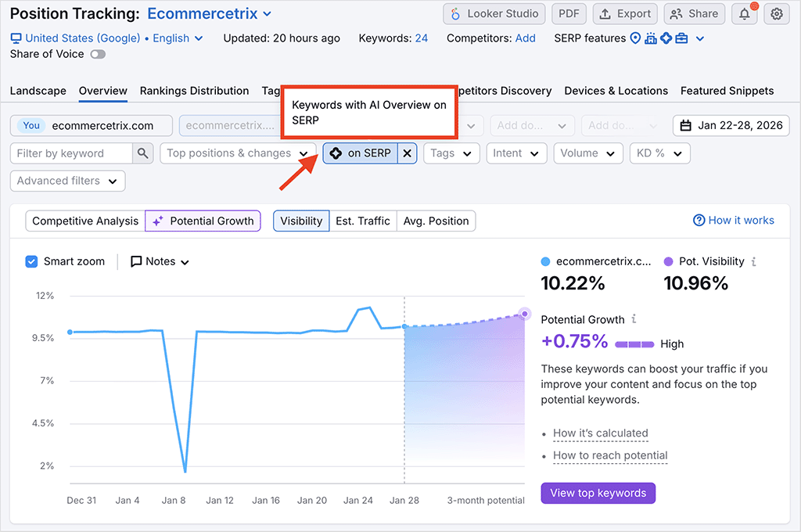Click the AI Overview diamond icon next to SERP features
The height and width of the screenshot is (532, 801).
666,38
